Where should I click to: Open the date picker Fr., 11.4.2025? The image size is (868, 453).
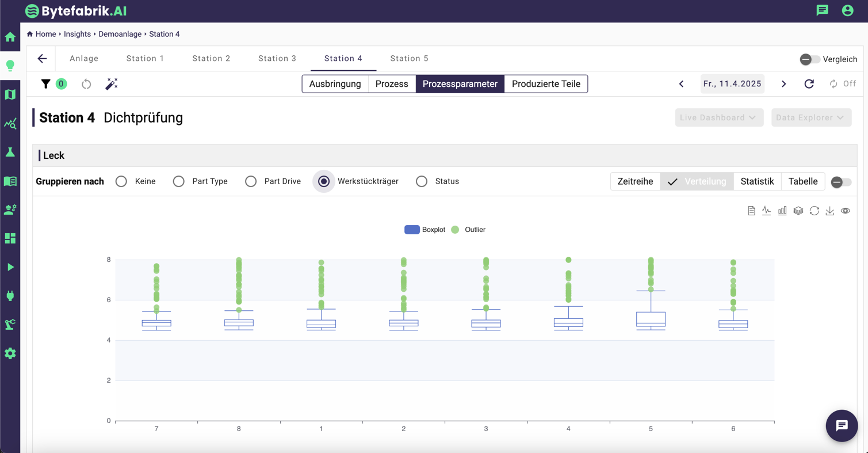coord(732,84)
